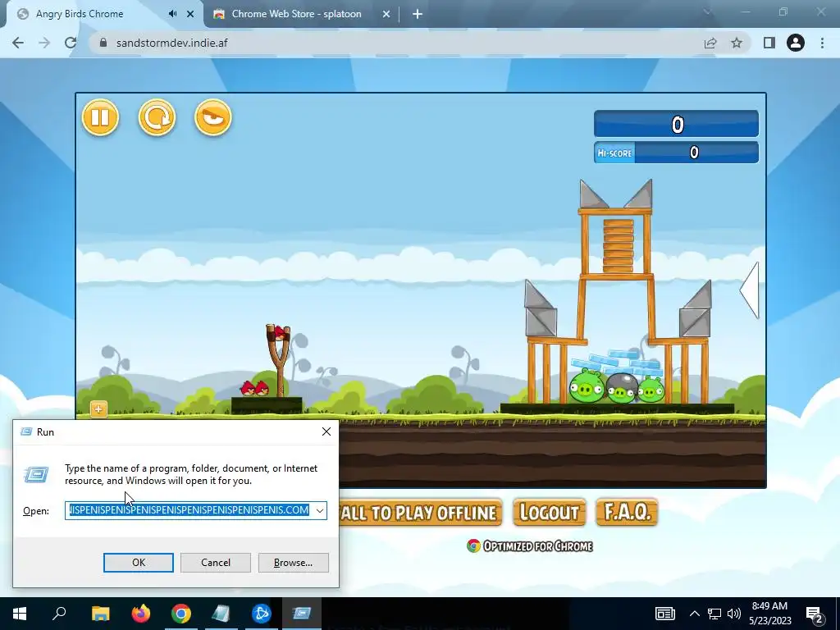Screen dimensions: 840x630
Task: Click OK in the Run dialog
Action: (138, 563)
